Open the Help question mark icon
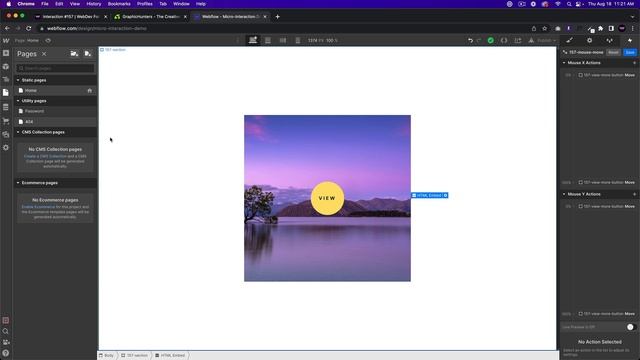This screenshot has height=360, width=640. click(x=6, y=353)
